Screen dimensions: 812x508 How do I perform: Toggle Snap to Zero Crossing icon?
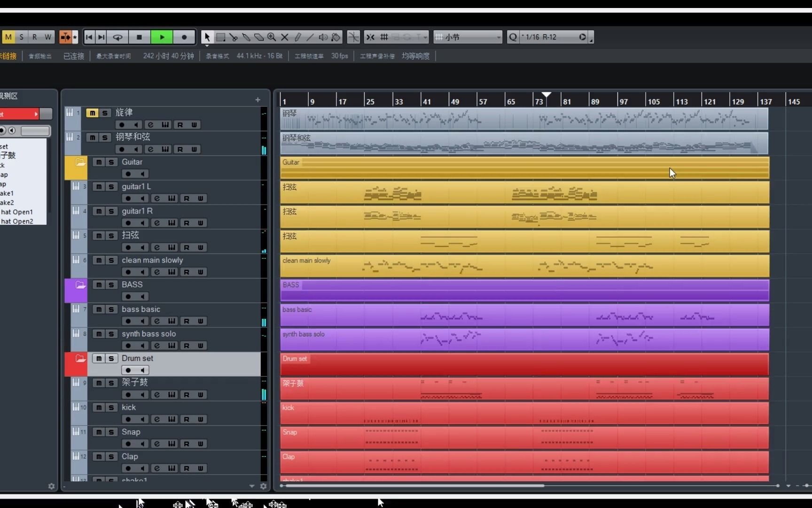tap(353, 37)
